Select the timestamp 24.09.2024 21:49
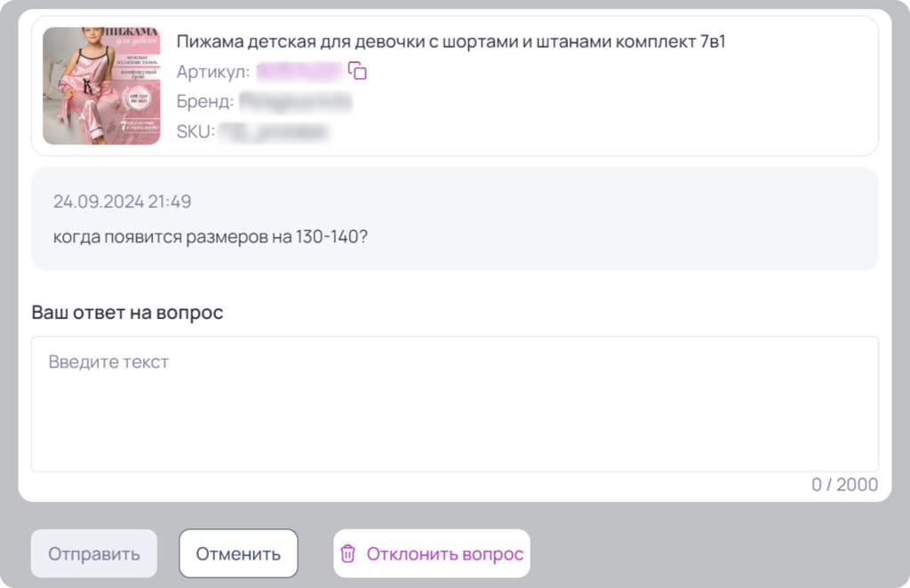 point(122,202)
